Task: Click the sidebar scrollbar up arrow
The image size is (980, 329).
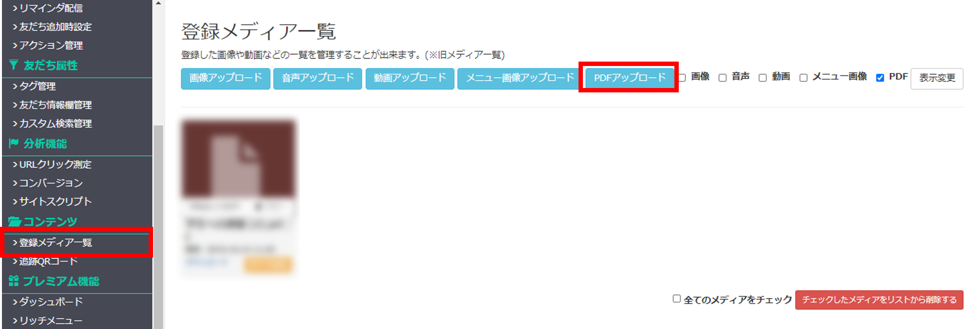Action: pos(158,3)
